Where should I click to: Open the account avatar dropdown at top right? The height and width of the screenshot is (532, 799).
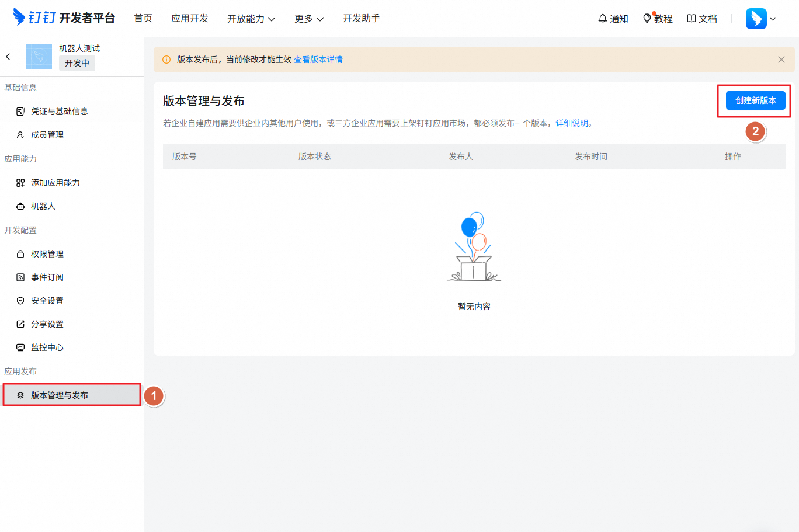point(760,18)
